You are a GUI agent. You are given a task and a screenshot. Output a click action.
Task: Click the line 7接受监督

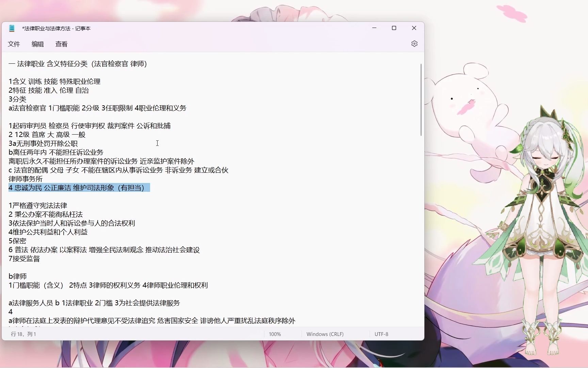(24, 259)
